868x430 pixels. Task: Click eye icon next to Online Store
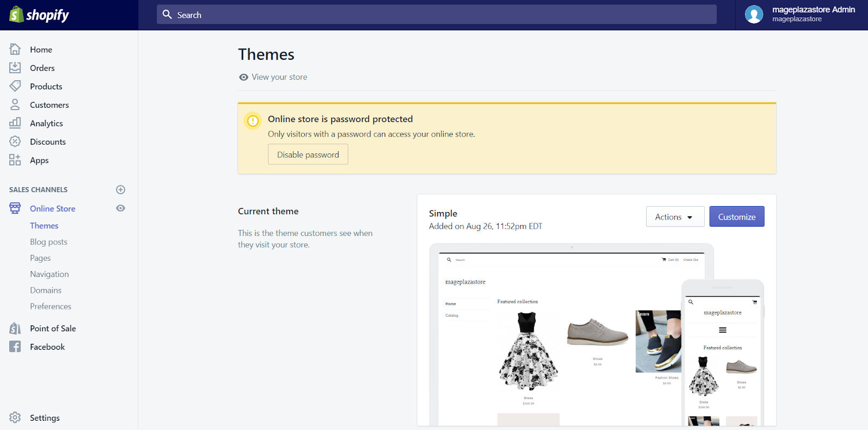[x=120, y=208]
